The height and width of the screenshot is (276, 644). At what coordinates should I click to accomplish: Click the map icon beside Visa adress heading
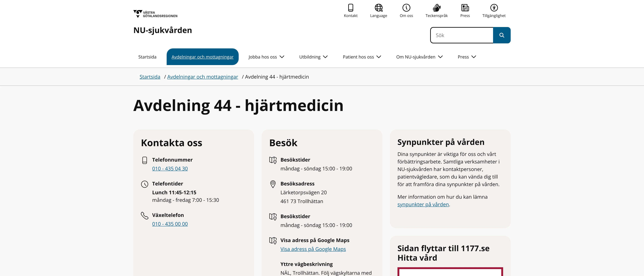click(273, 241)
